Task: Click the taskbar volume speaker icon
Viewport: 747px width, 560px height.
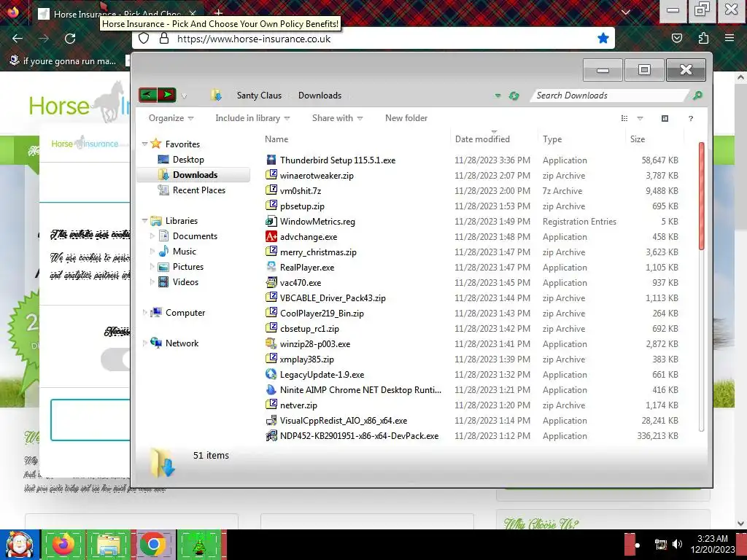Action: [x=677, y=544]
